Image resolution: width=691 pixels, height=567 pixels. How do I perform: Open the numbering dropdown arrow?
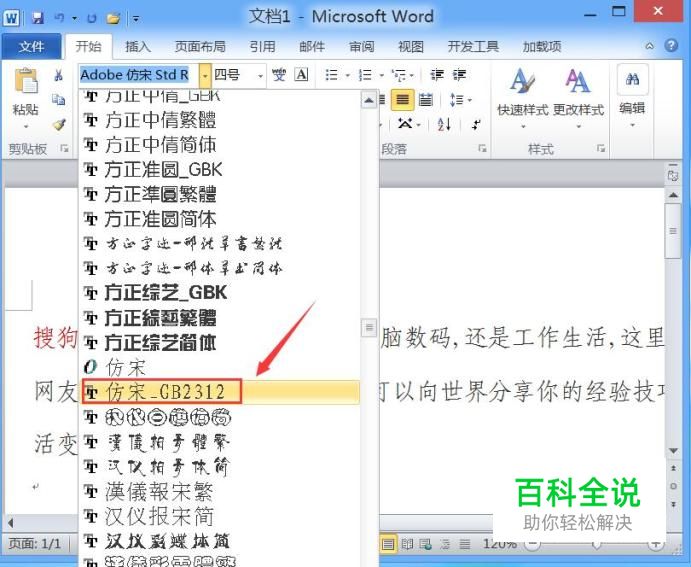pos(381,75)
